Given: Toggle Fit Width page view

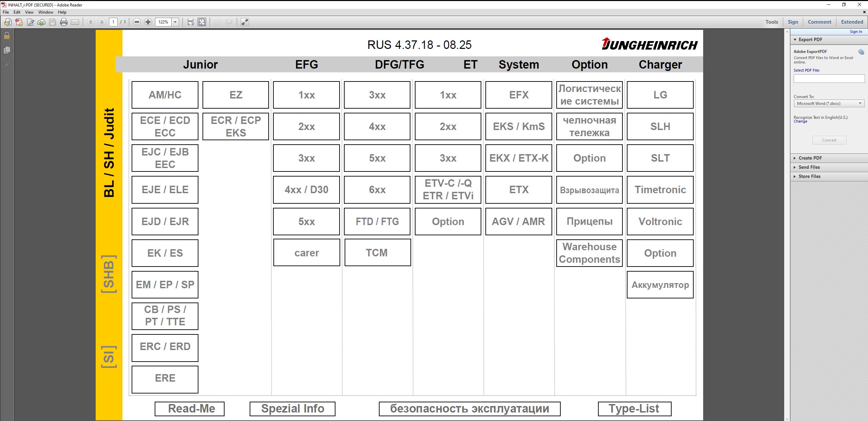Looking at the screenshot, I should tap(191, 22).
